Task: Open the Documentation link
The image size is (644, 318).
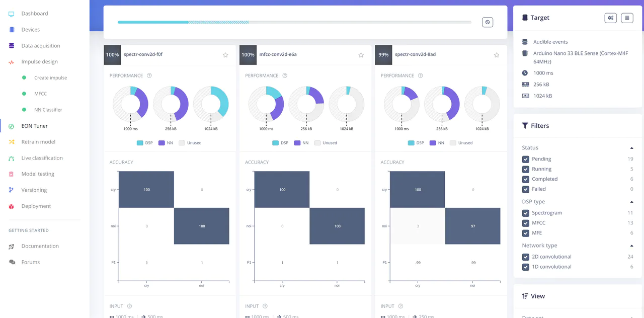Action: pyautogui.click(x=40, y=246)
